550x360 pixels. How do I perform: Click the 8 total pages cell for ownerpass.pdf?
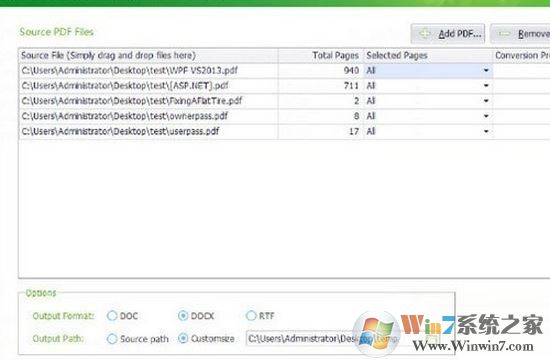[321, 116]
